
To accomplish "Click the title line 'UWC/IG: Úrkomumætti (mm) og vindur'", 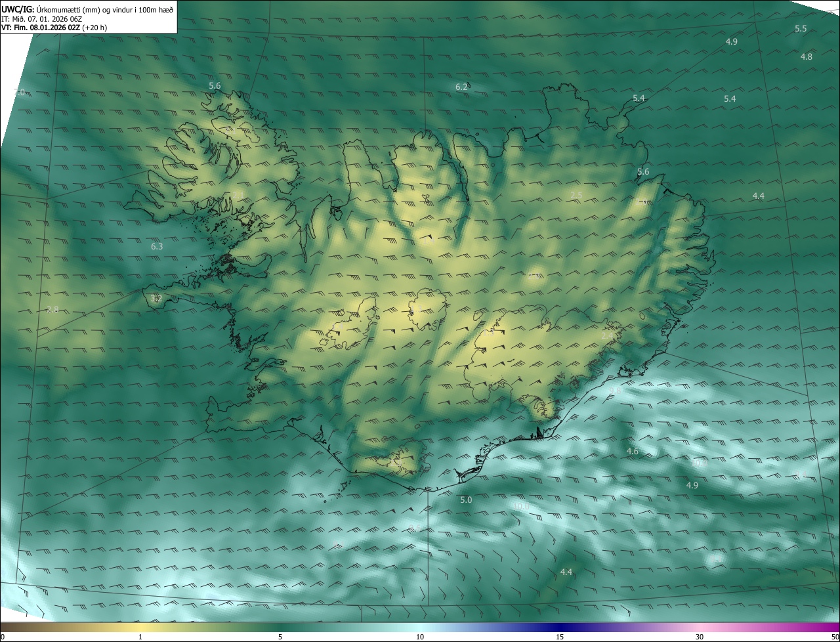I will point(87,9).
